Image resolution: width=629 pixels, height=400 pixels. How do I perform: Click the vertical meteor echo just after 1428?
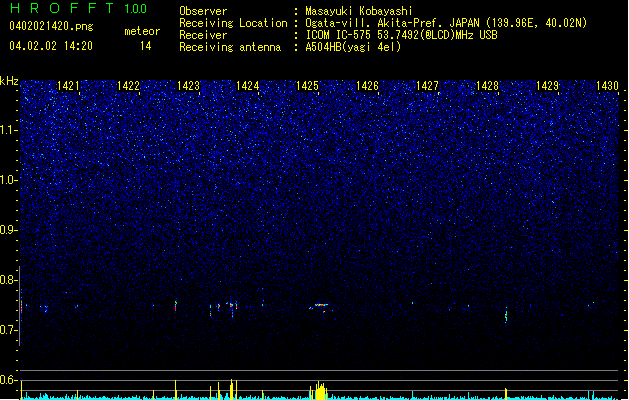506,314
